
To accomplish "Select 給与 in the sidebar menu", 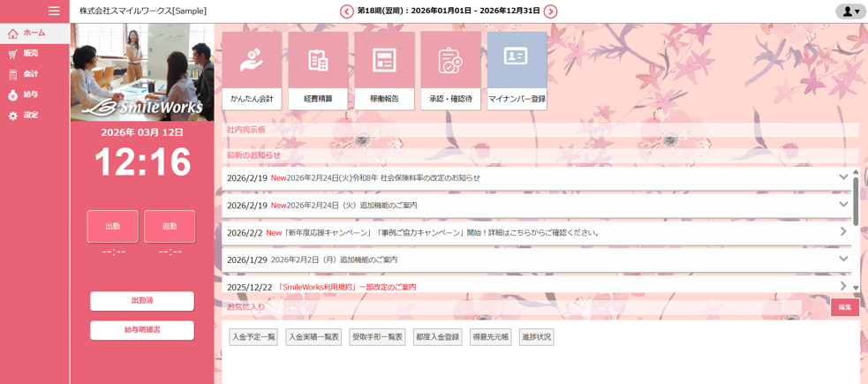I will tap(30, 94).
